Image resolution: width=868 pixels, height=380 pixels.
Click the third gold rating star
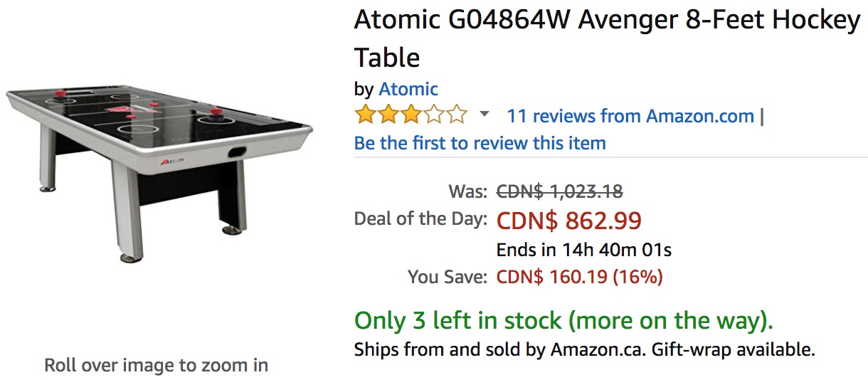[x=411, y=115]
